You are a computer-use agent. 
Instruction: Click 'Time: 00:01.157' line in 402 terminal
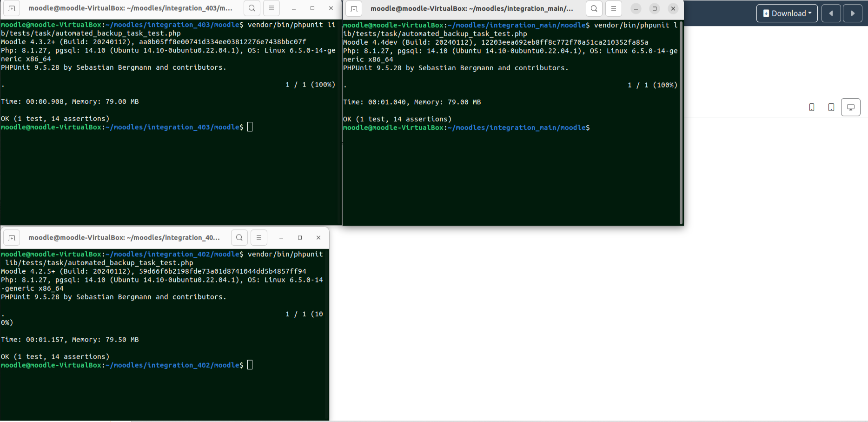click(70, 340)
